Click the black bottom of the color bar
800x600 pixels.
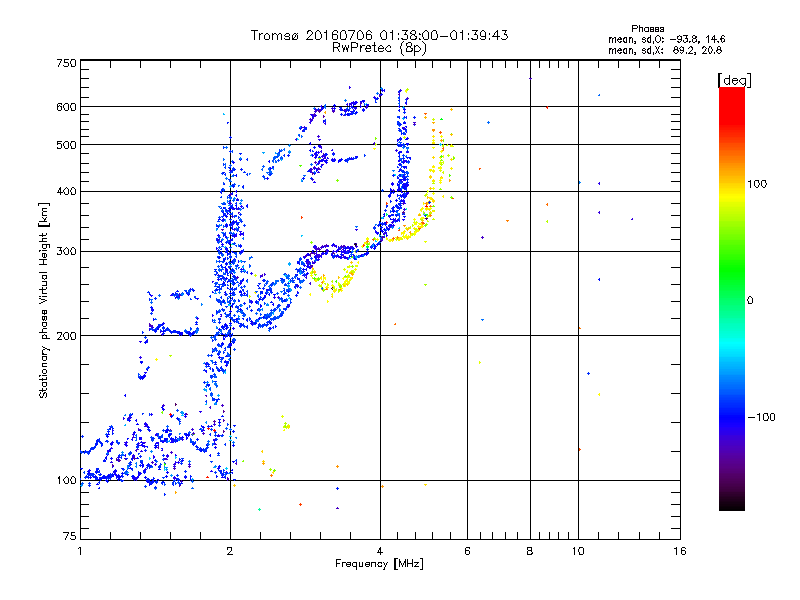[732, 505]
